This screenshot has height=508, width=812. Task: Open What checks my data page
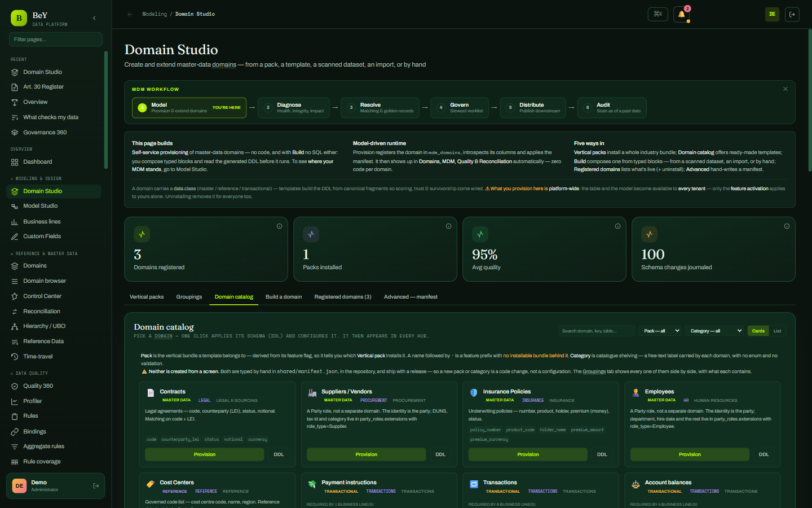tap(54, 117)
